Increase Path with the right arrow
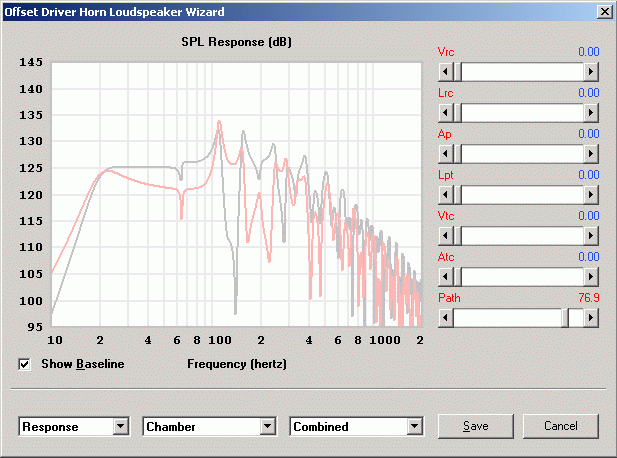The image size is (617, 458). (x=591, y=317)
